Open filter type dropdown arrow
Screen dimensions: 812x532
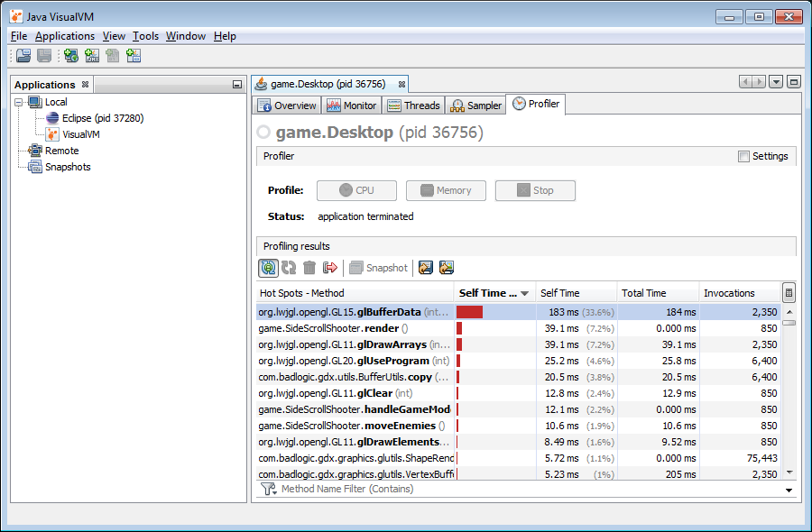tap(789, 491)
